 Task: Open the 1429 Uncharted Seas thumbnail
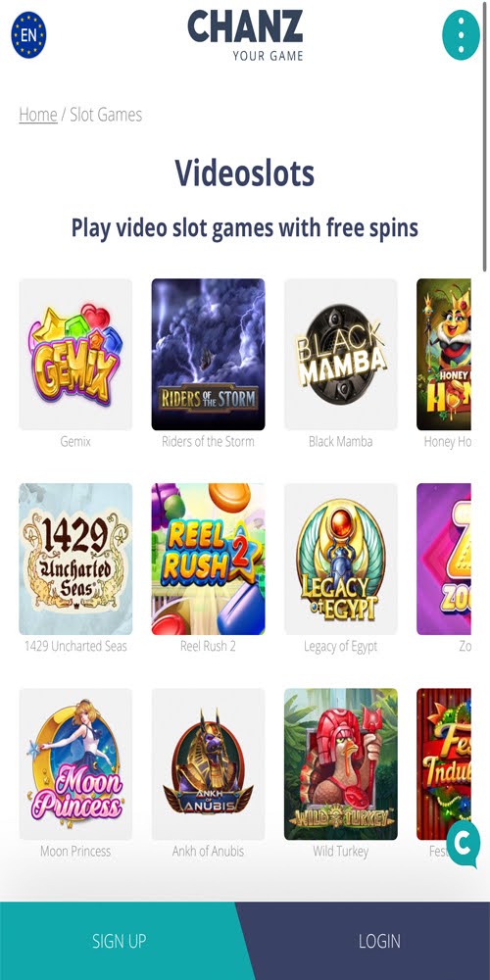click(75, 560)
